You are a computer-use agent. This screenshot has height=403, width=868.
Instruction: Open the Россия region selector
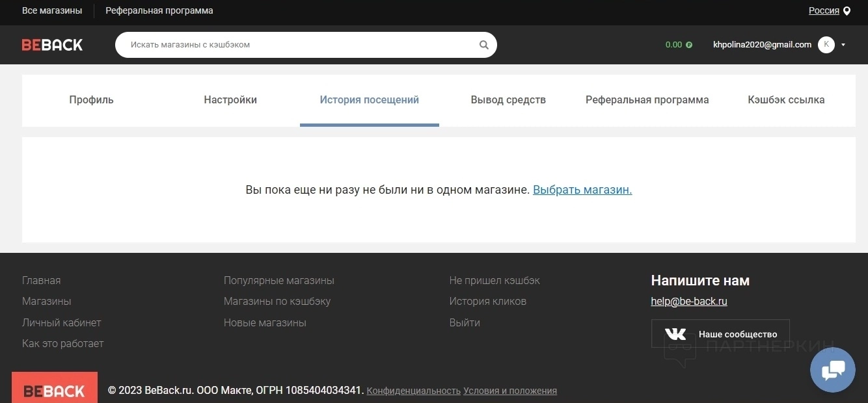point(824,10)
